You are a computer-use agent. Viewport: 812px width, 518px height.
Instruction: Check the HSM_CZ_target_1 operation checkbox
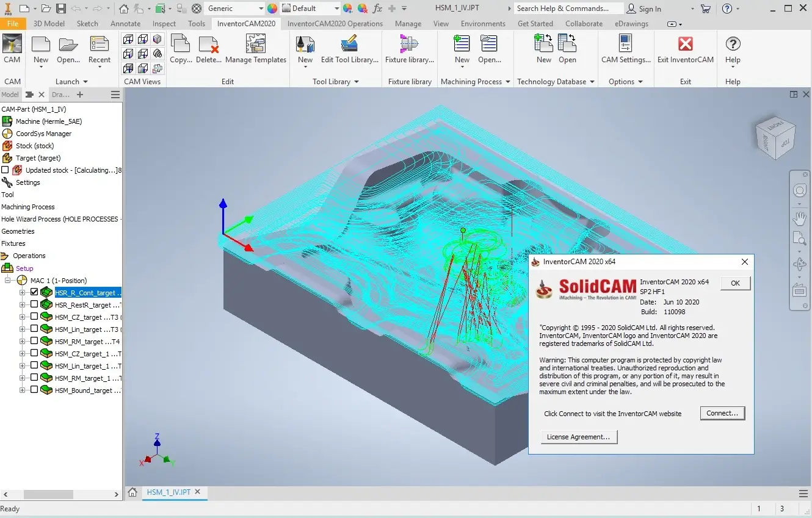tap(34, 353)
